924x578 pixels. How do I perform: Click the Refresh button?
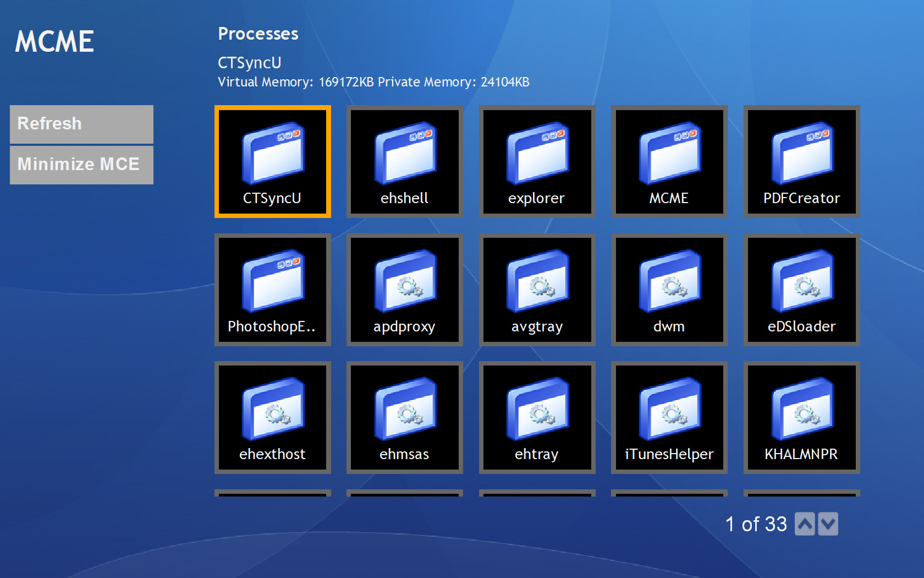tap(81, 124)
